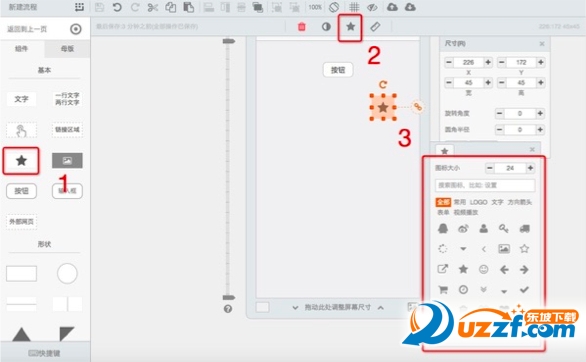This screenshot has width=586, height=362.
Task: Close the 尺寸 panel with its X
Action: (542, 44)
